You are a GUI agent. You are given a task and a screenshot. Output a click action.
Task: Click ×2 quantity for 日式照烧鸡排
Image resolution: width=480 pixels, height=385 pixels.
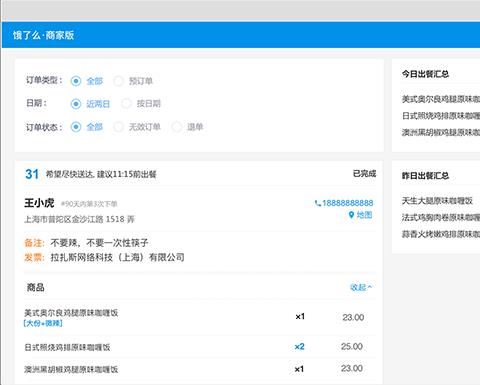299,347
